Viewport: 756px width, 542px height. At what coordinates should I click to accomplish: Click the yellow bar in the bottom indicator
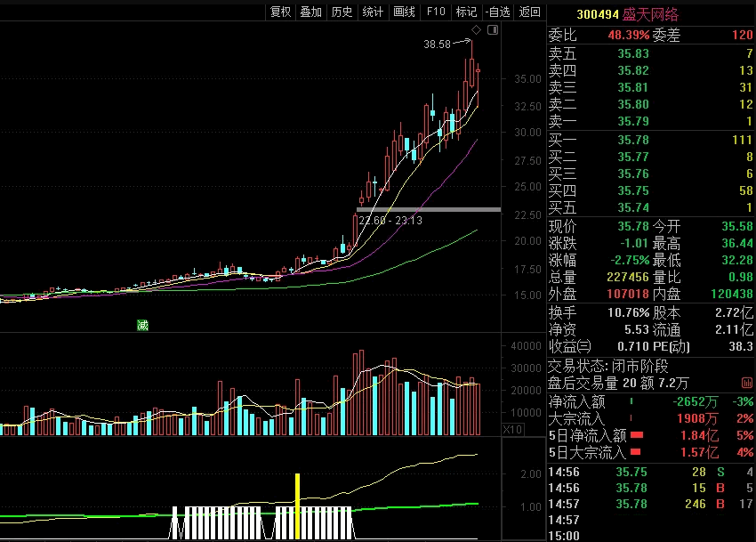click(297, 506)
